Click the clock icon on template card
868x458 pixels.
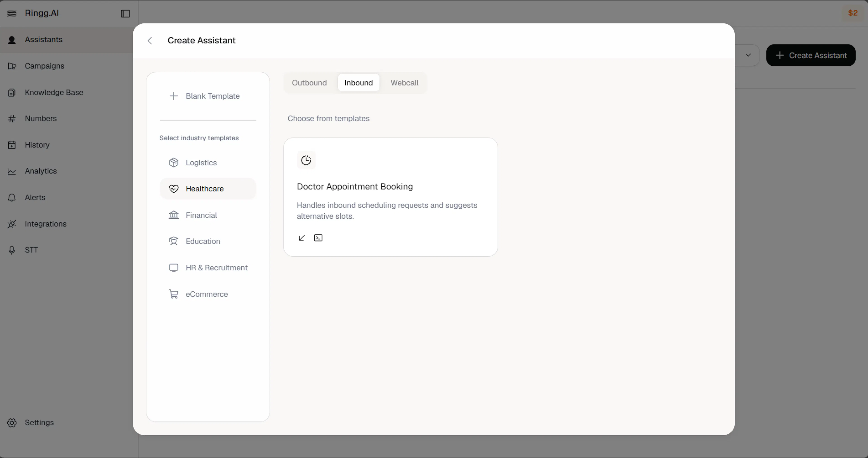point(306,160)
